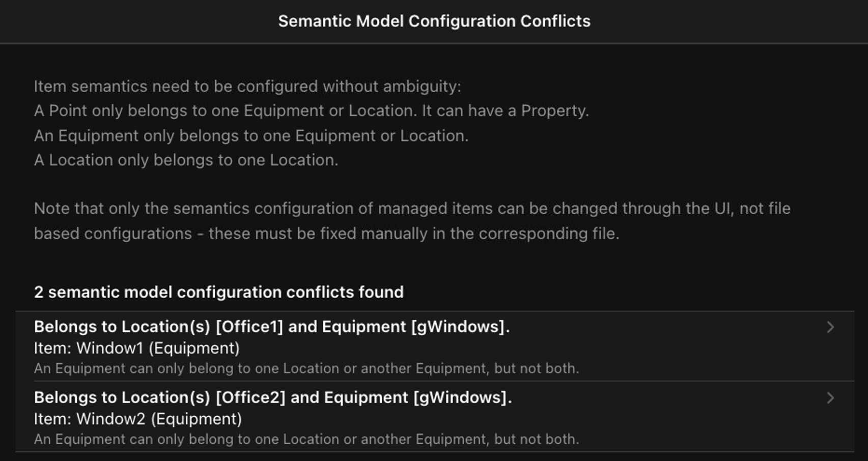Click the Semantic Model Configuration Conflicts title
868x461 pixels.
[434, 21]
